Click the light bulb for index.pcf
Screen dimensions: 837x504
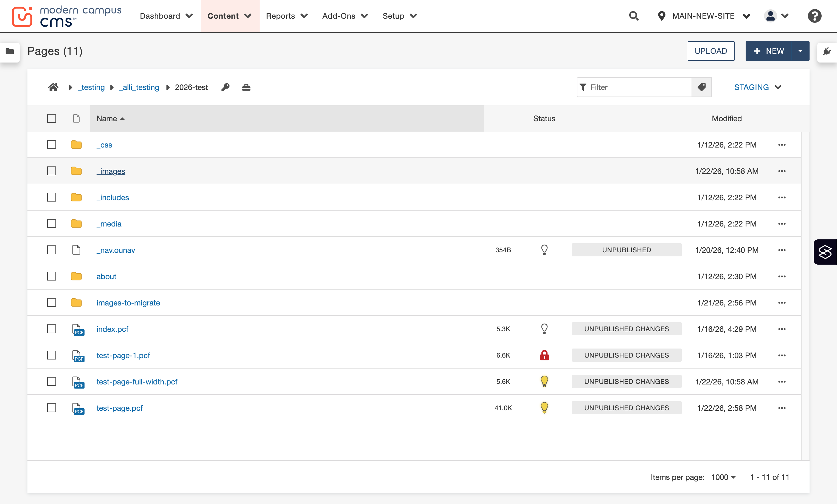[544, 329]
